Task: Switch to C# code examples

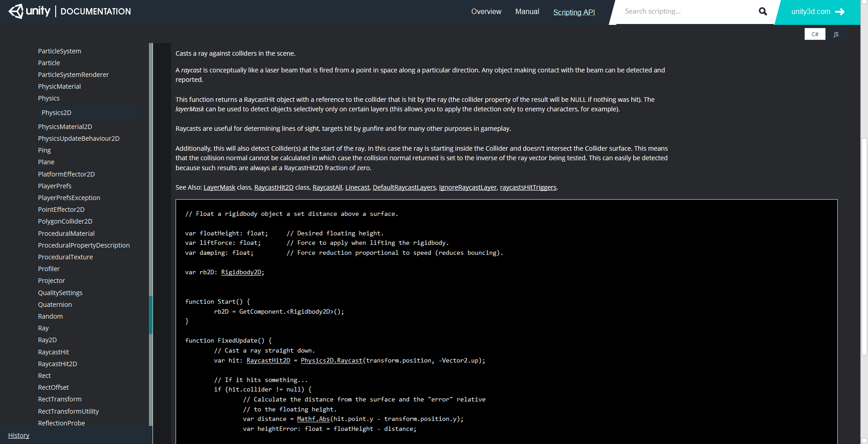Action: coord(814,34)
